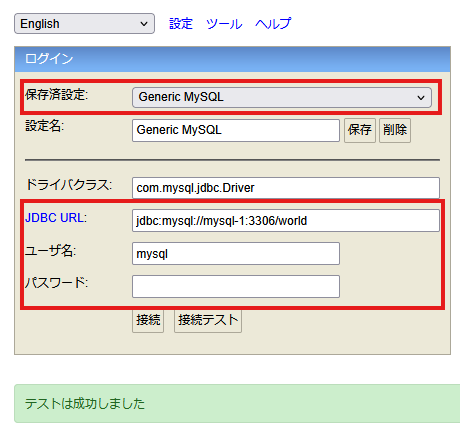The image size is (460, 436).
Task: Click the arrow of saved settings combo box
Action: [421, 98]
